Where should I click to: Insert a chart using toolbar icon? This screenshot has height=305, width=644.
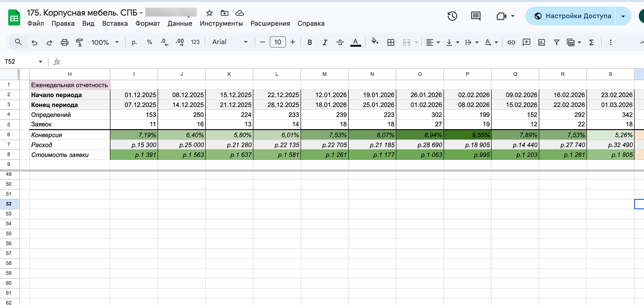point(542,42)
